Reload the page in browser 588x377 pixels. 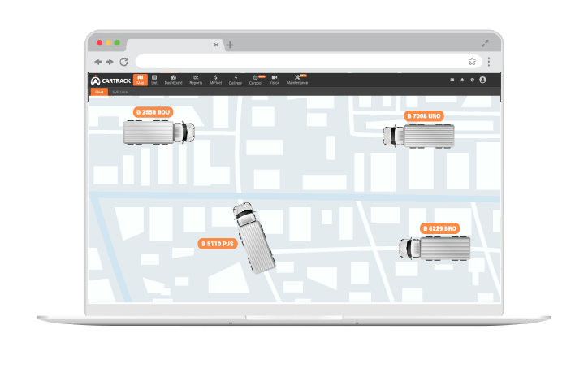(124, 62)
